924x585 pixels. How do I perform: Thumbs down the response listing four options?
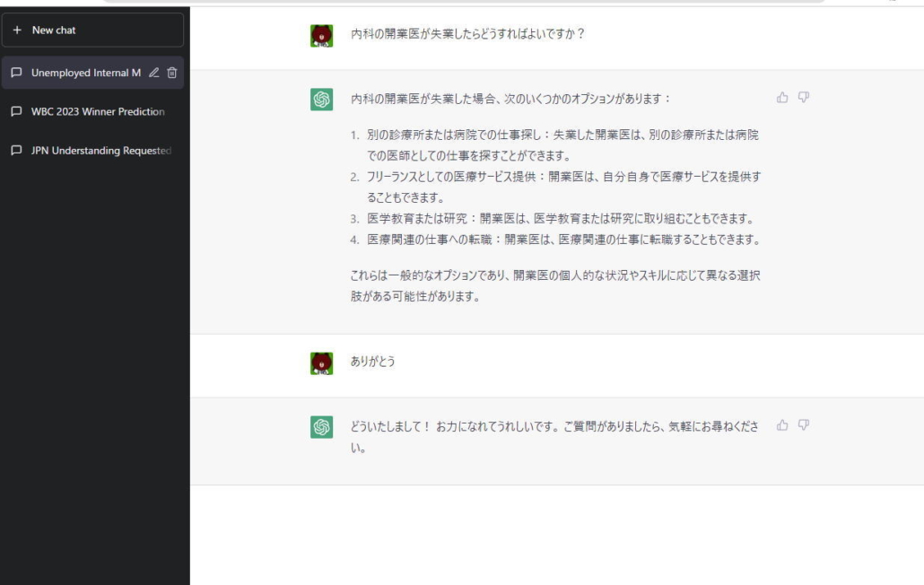[803, 97]
